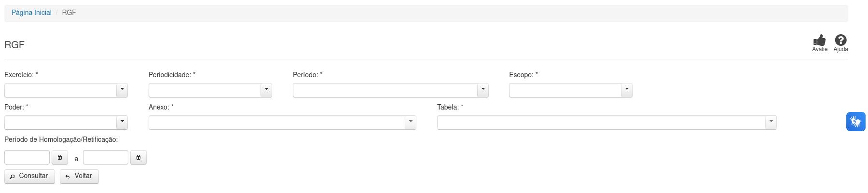Open the Periodicidade dropdown
This screenshot has width=868, height=193.
click(x=266, y=90)
